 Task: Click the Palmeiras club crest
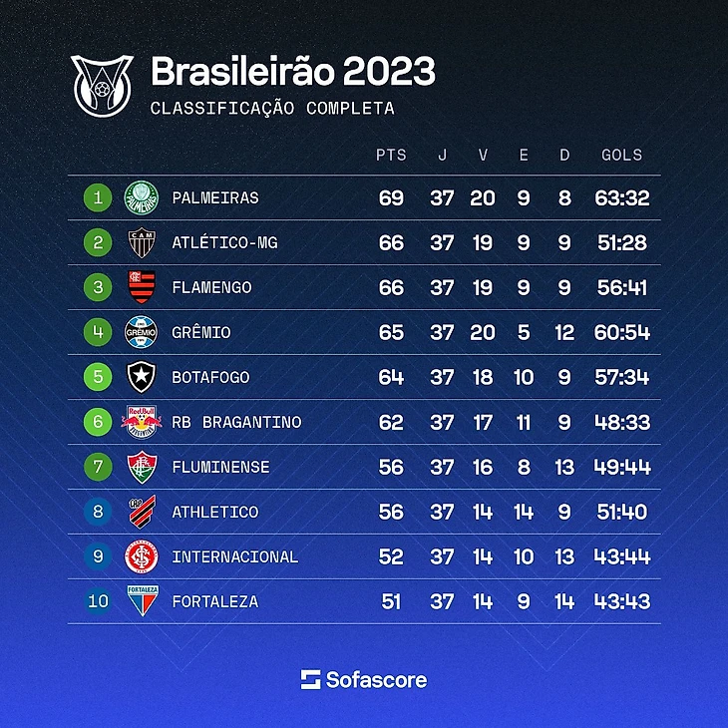[x=140, y=197]
